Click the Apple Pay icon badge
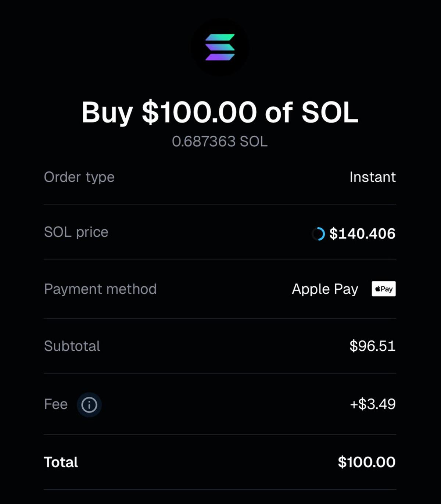The width and height of the screenshot is (441, 504). (x=383, y=289)
